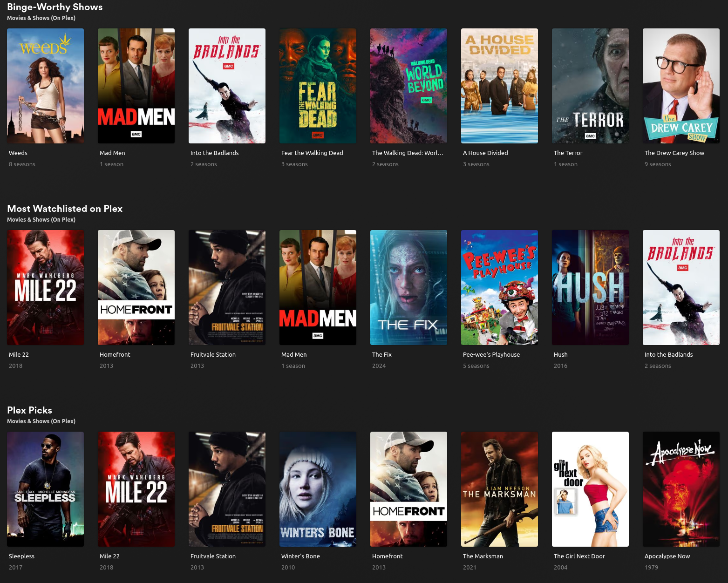
Task: Open Into the Badlands title in Binge-Worthy Shows
Action: click(x=214, y=153)
